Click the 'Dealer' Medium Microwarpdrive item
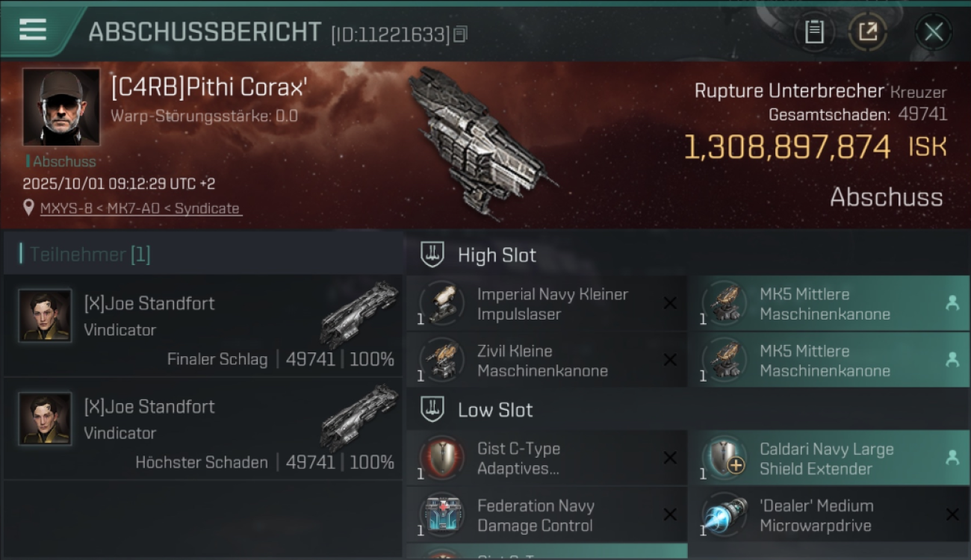 click(828, 515)
